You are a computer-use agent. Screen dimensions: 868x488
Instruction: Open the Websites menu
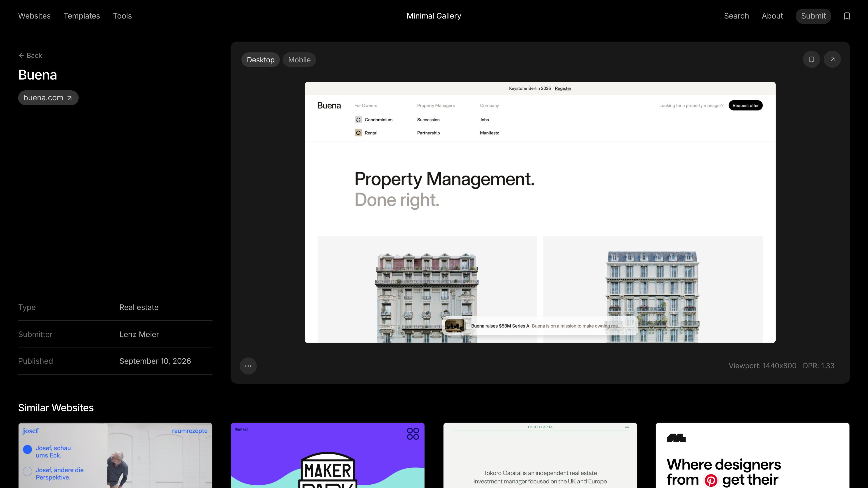click(x=34, y=16)
